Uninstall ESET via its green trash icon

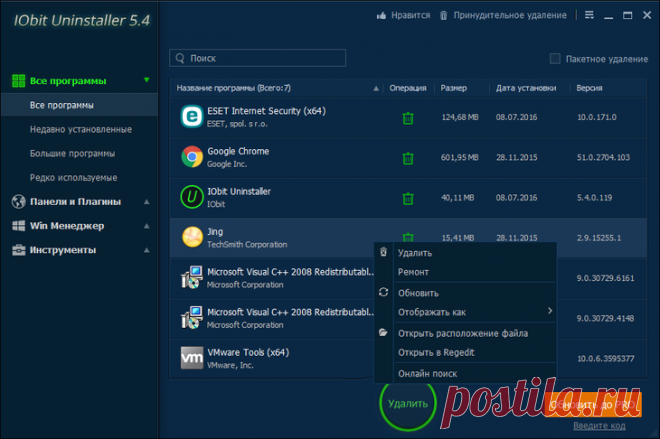pyautogui.click(x=408, y=118)
